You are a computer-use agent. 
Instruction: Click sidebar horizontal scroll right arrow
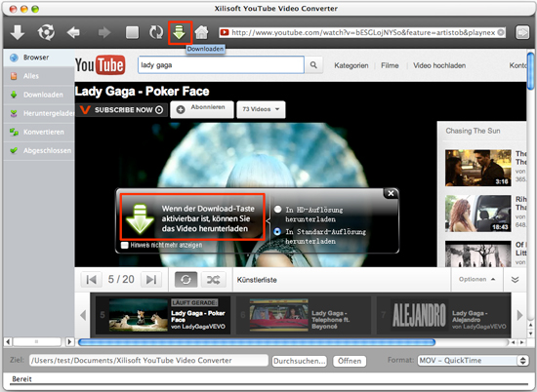click(x=69, y=341)
